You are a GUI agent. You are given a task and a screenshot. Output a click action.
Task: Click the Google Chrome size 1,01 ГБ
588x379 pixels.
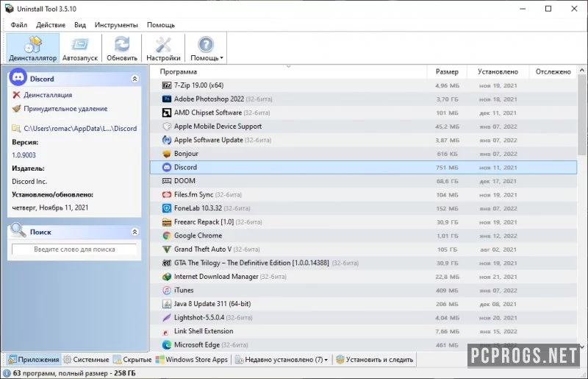click(x=448, y=236)
